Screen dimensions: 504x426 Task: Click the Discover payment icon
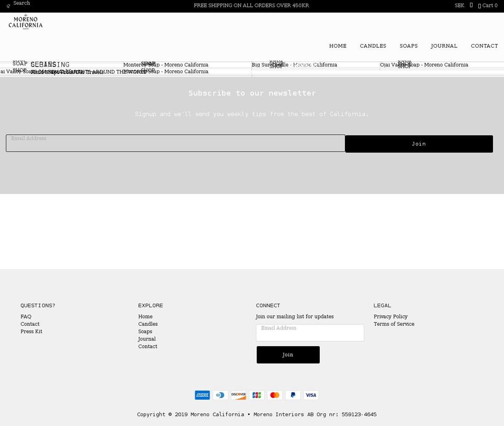[238, 395]
